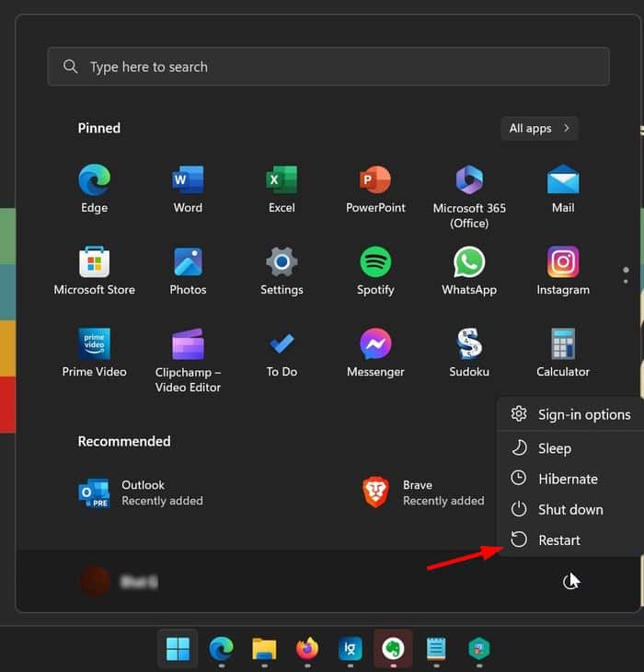
Task: Open Firefox from the taskbar
Action: coord(307,649)
